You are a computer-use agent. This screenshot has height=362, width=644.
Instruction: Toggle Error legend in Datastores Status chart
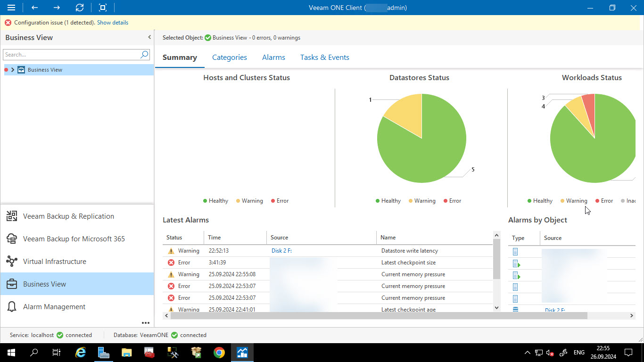click(452, 201)
